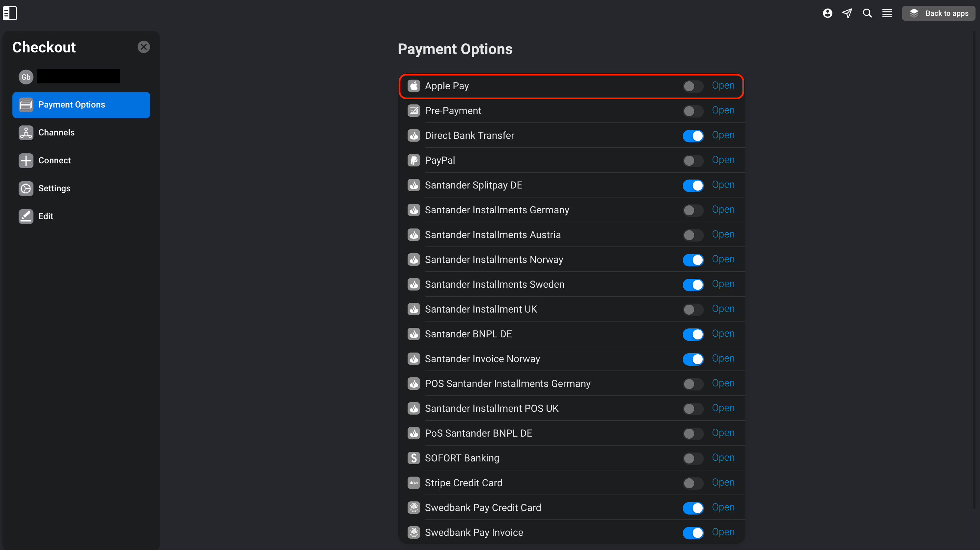Click the Swedbank Pay Invoice icon
Screen dimensions: 980x550
coord(413,532)
